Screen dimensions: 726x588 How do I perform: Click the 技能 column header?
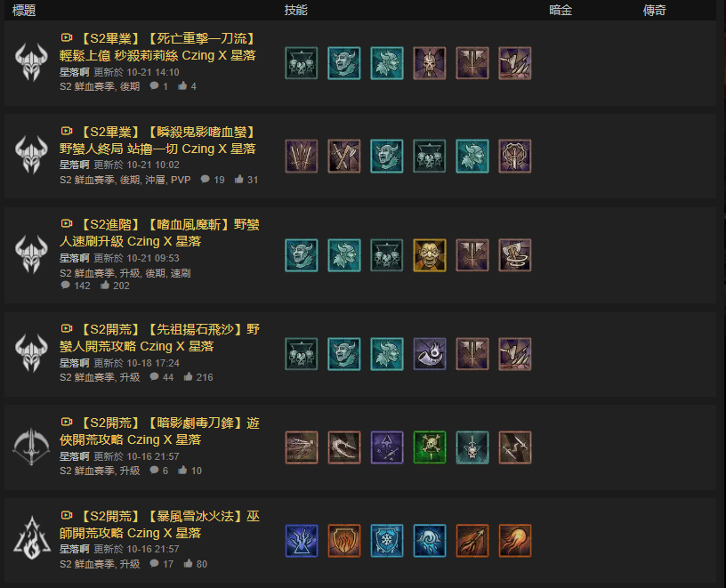(296, 10)
